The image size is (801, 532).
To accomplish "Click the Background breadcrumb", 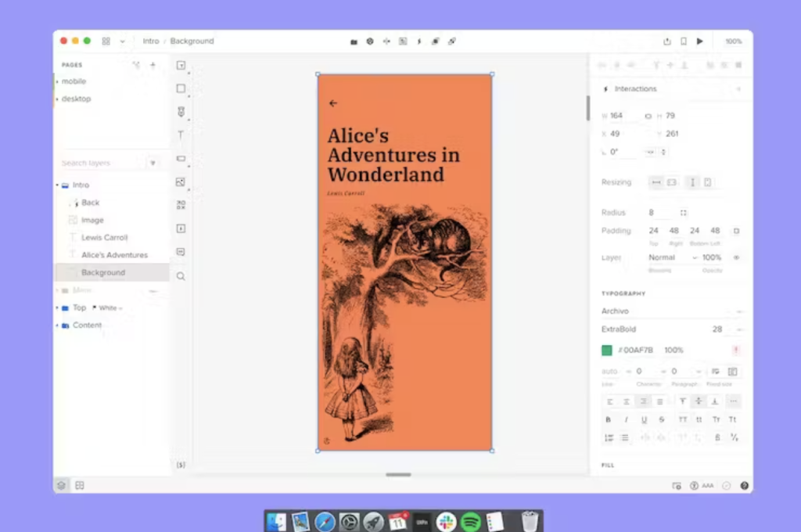I will [x=192, y=41].
